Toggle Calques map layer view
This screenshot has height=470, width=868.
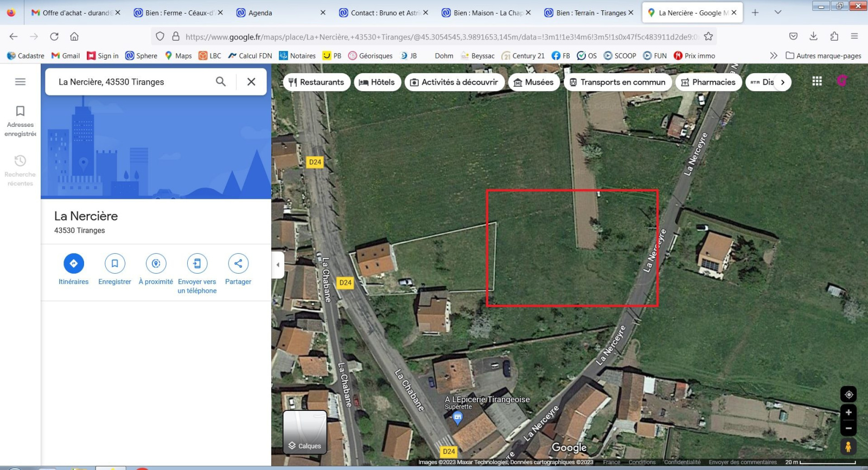305,432
